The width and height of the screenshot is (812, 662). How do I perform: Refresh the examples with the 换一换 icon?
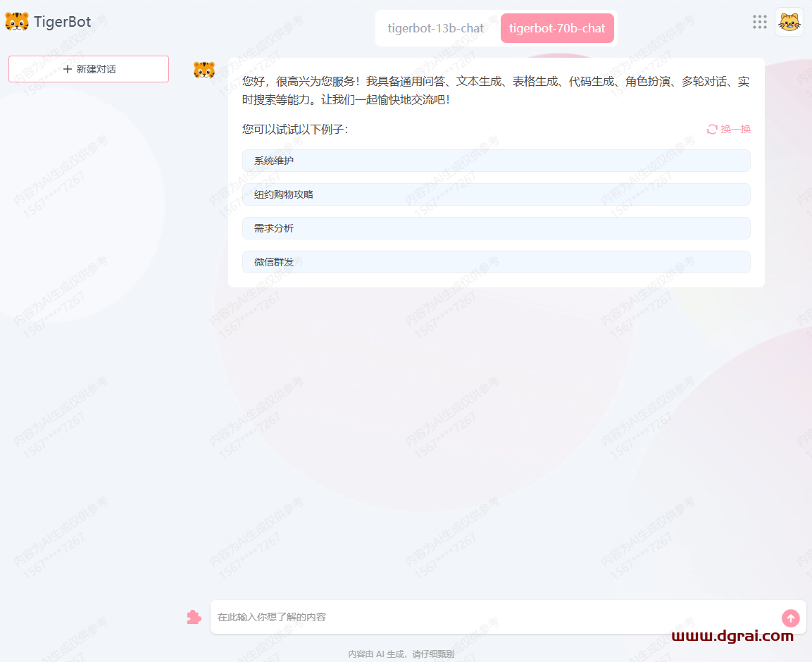tap(712, 130)
